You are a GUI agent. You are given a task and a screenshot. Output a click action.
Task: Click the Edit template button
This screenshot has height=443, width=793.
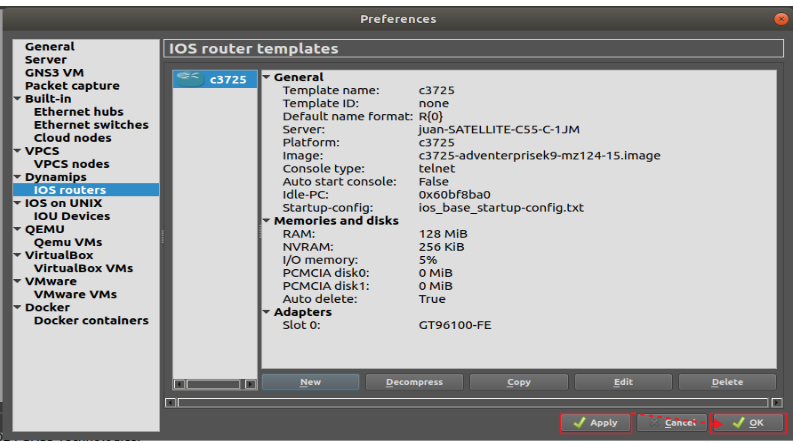click(x=623, y=382)
